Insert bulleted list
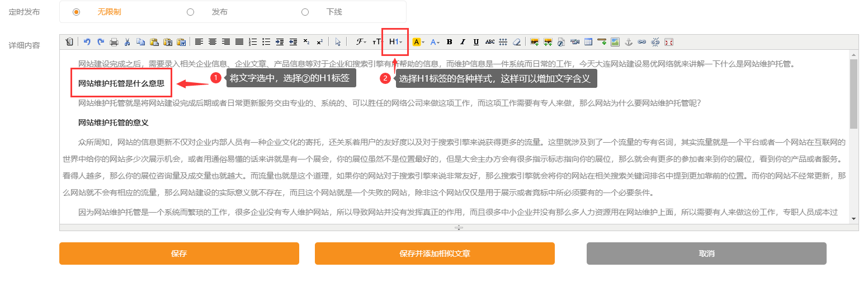The height and width of the screenshot is (291, 868). click(x=266, y=42)
